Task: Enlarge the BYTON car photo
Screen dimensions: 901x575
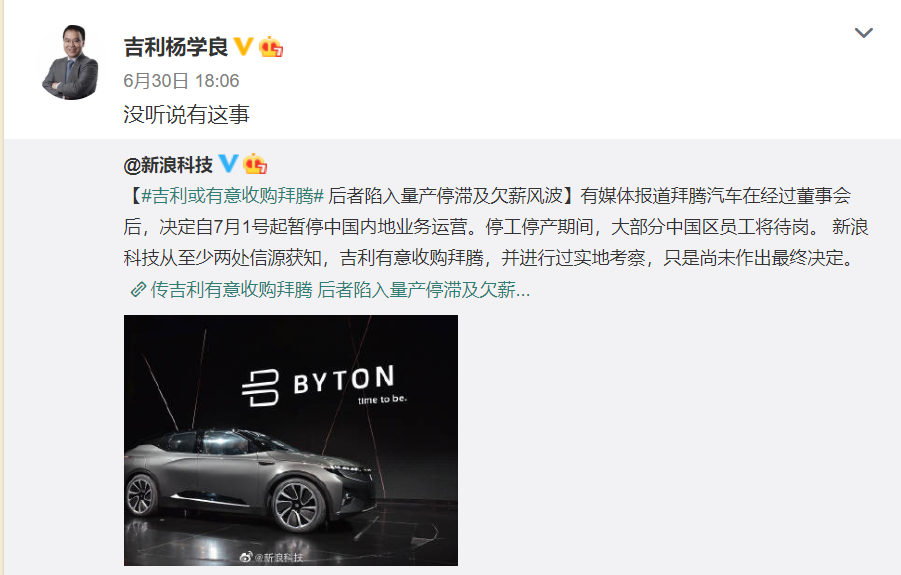Action: click(x=291, y=440)
